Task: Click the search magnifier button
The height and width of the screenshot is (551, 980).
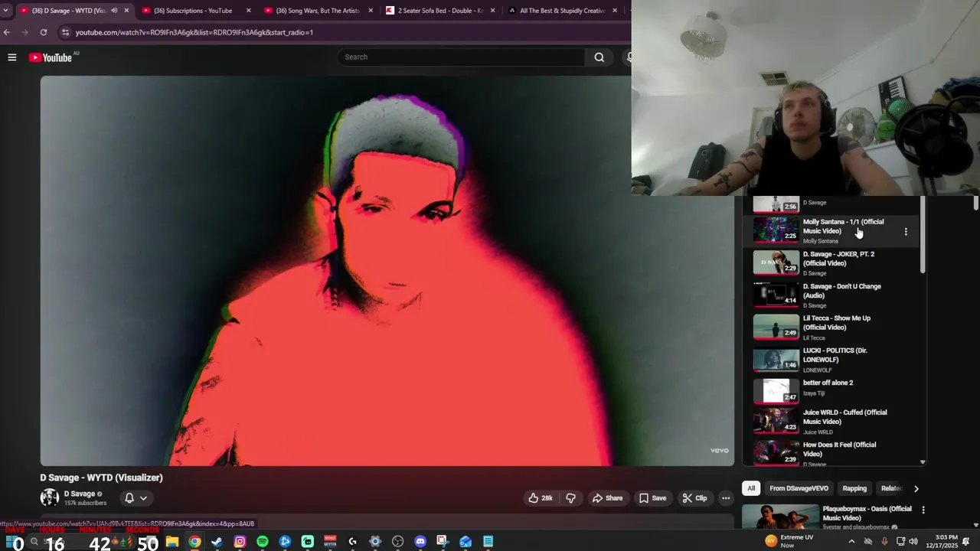Action: [599, 57]
